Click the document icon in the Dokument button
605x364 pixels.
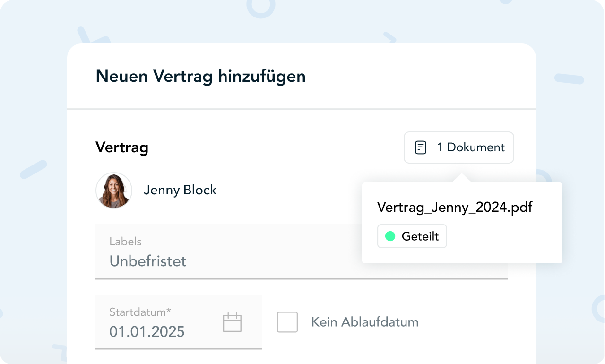click(x=420, y=147)
